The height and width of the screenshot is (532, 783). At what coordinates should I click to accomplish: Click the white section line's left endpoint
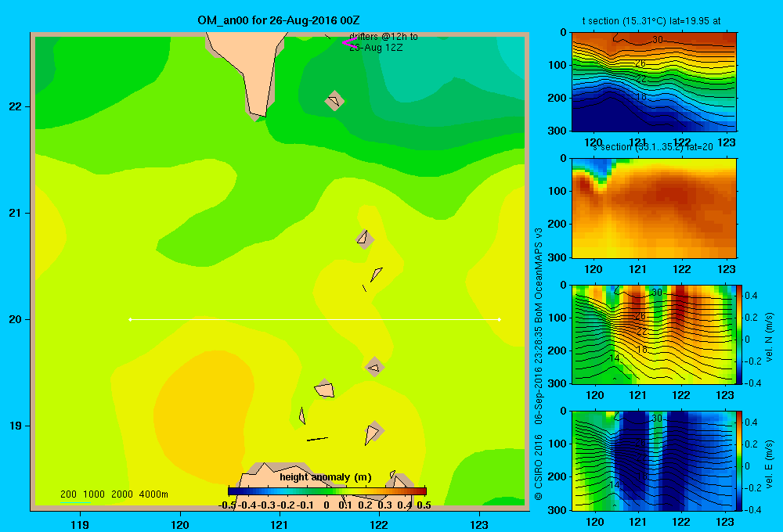click(x=130, y=319)
